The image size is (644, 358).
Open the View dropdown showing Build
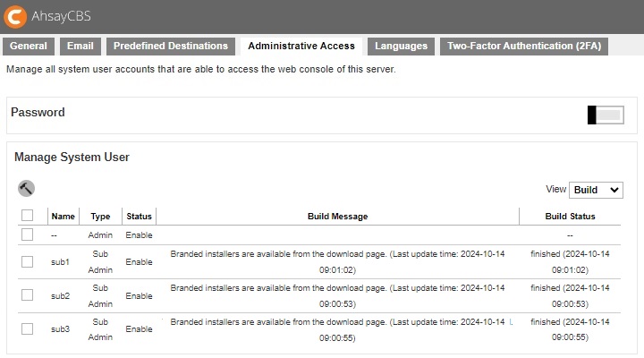[596, 190]
